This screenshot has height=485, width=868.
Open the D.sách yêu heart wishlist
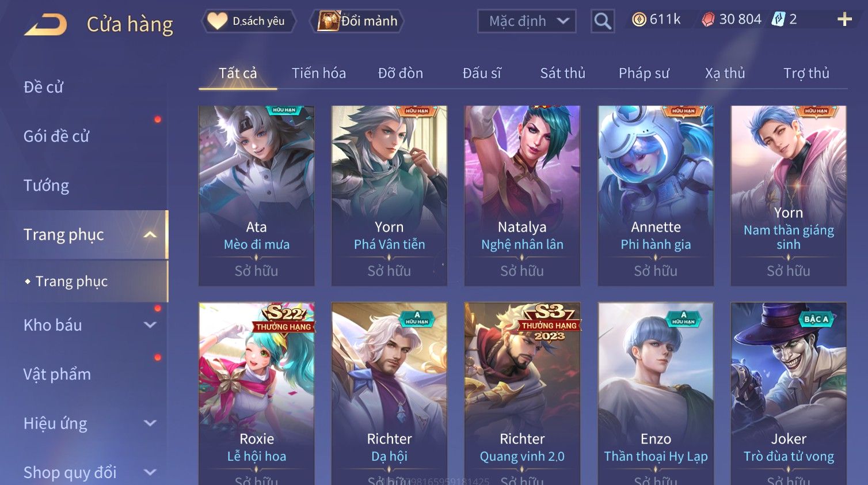248,21
